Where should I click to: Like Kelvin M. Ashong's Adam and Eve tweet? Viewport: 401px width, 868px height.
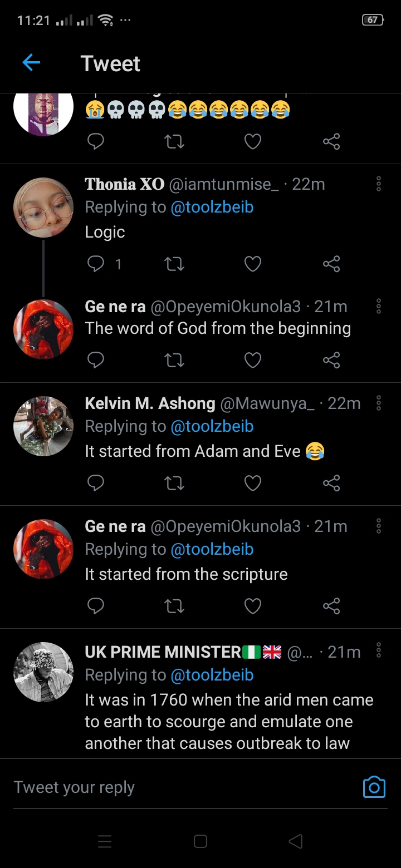pyautogui.click(x=253, y=483)
